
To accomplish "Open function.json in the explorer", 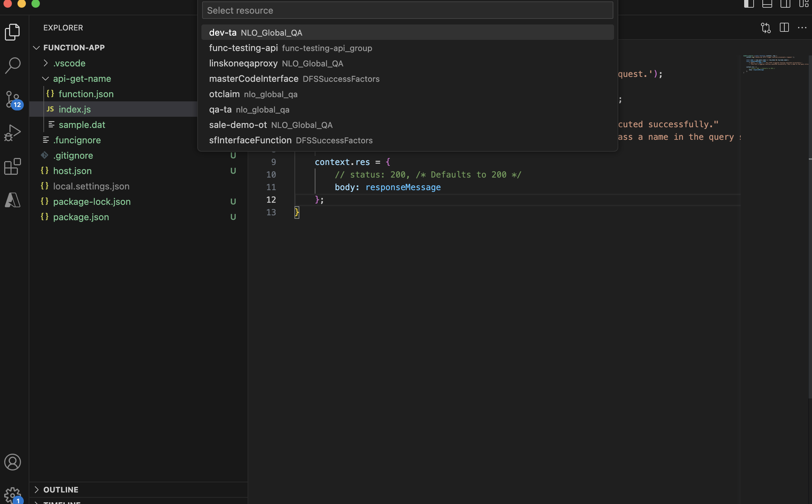I will (x=86, y=94).
